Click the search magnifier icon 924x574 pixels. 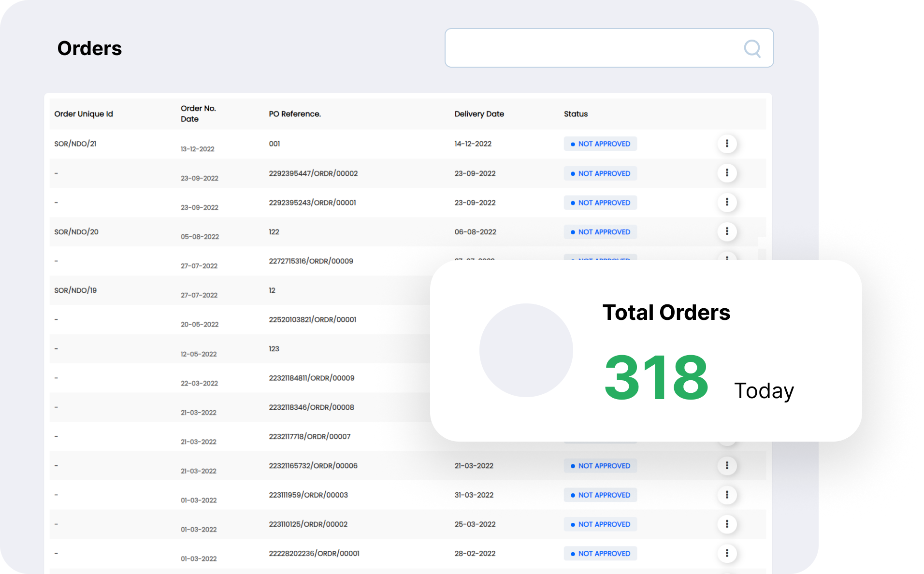click(x=752, y=48)
